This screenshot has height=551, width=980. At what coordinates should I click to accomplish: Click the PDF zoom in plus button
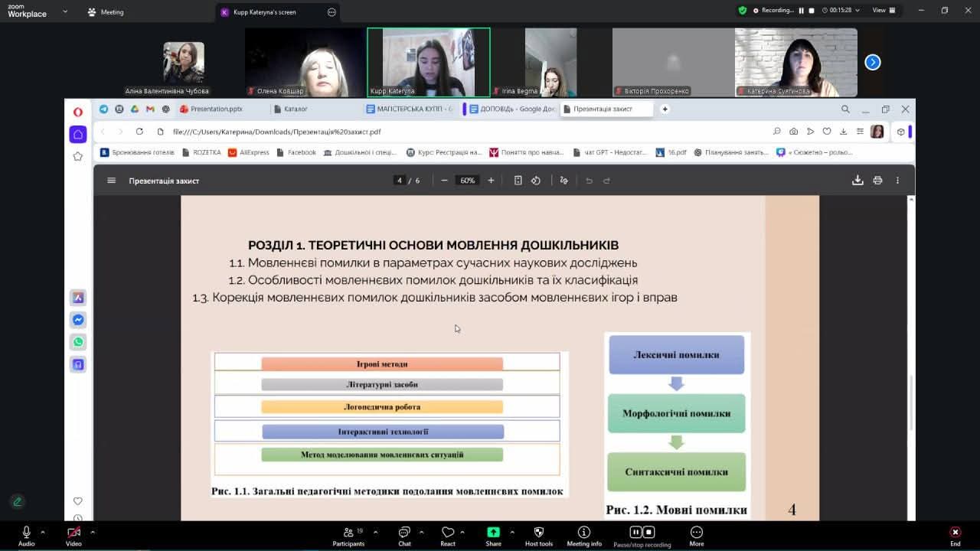[x=491, y=181]
